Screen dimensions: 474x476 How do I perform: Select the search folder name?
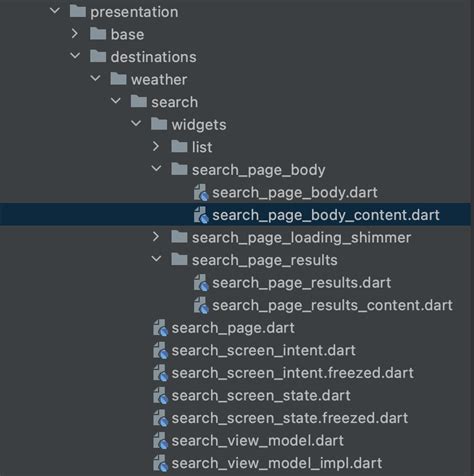click(175, 102)
